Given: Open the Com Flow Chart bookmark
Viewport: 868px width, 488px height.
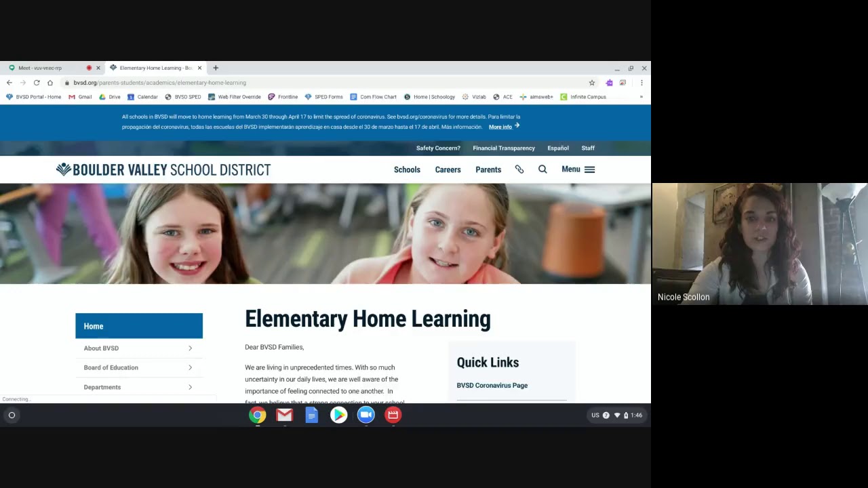Looking at the screenshot, I should 373,97.
